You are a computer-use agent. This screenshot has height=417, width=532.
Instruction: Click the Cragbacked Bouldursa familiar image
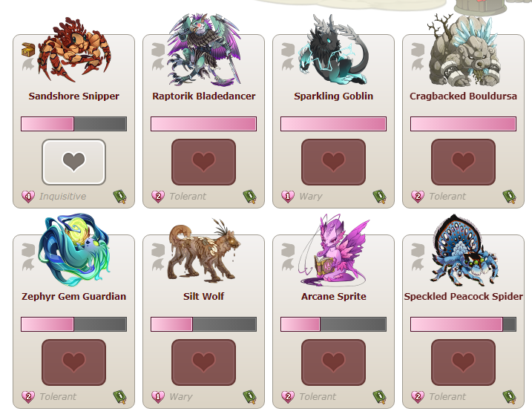(x=464, y=50)
